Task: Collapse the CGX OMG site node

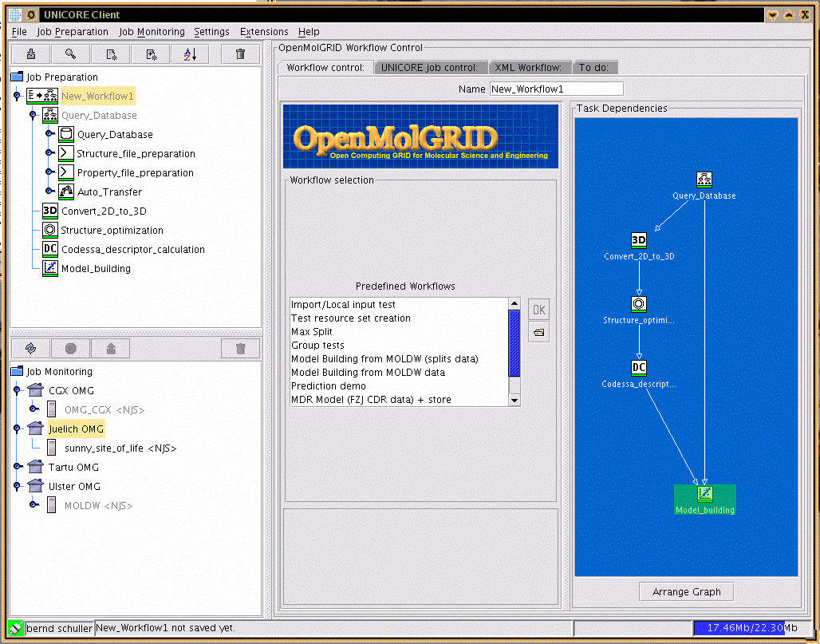Action: [x=18, y=389]
